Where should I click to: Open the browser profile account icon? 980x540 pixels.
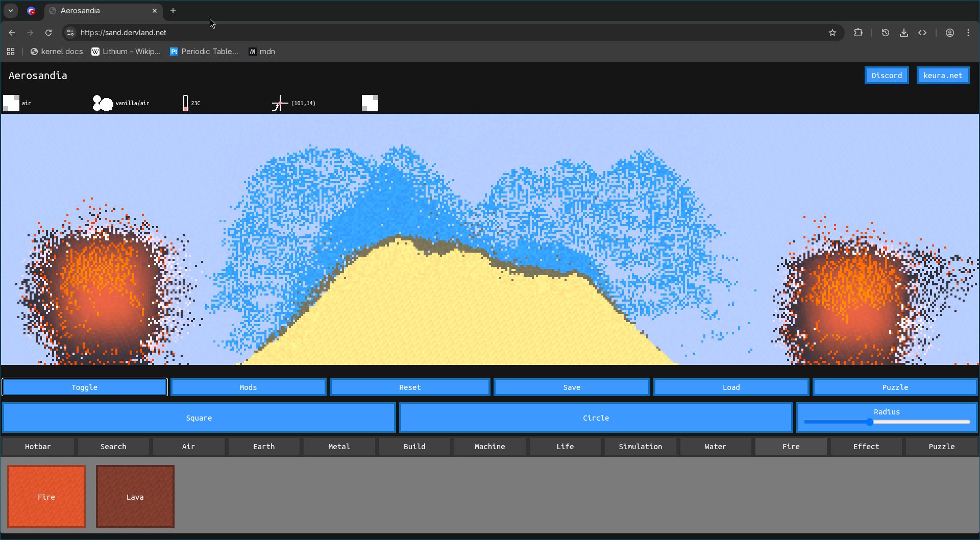click(x=950, y=33)
